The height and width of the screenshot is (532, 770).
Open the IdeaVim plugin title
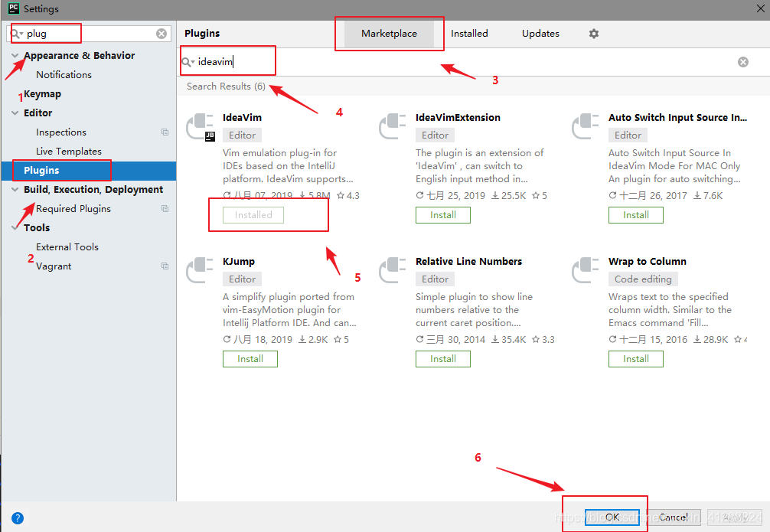tap(242, 117)
